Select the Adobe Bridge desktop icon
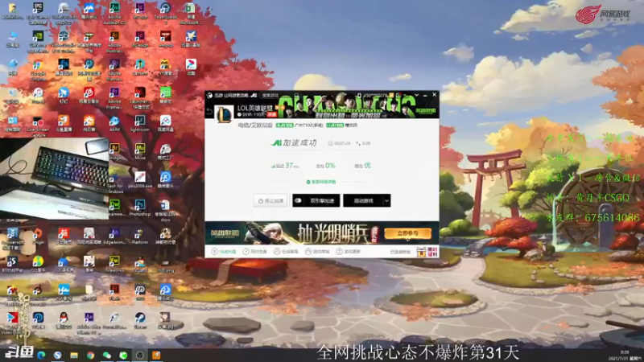This screenshot has height=362, width=644. [114, 151]
